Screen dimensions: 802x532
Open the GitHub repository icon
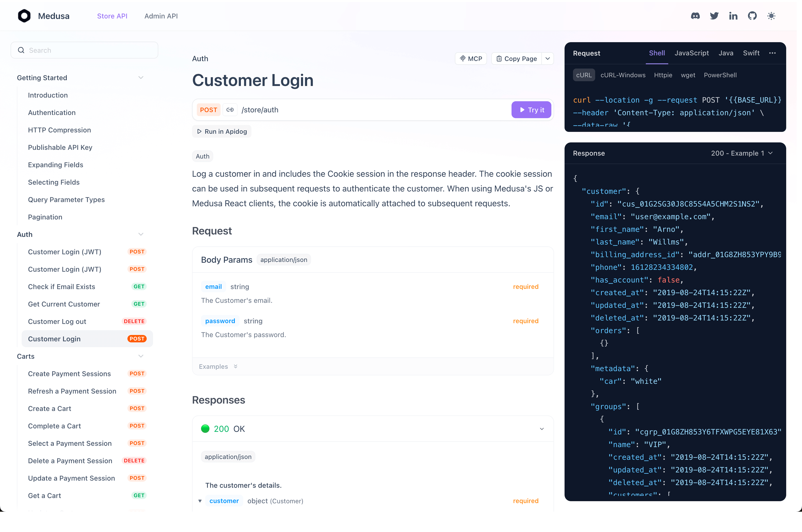click(x=752, y=16)
